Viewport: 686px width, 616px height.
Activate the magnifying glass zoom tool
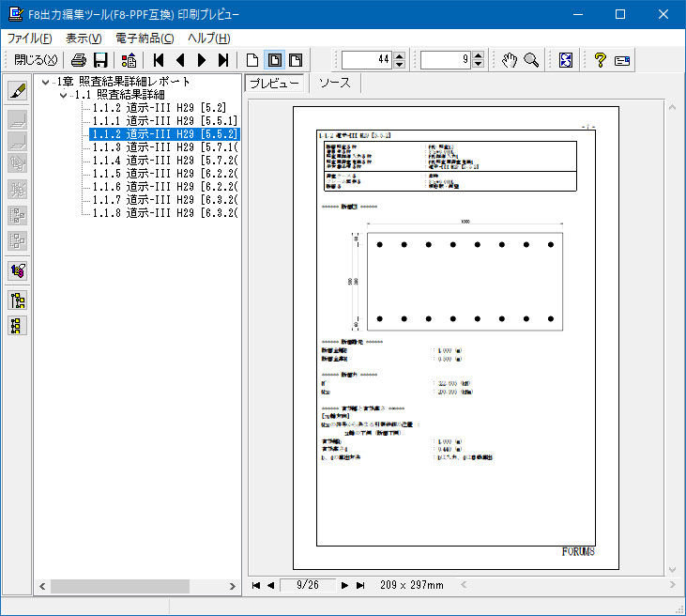click(531, 60)
